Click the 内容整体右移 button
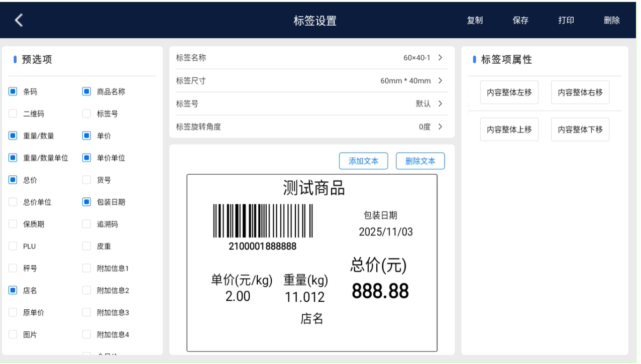Screen dimensions: 641x364 tap(580, 92)
